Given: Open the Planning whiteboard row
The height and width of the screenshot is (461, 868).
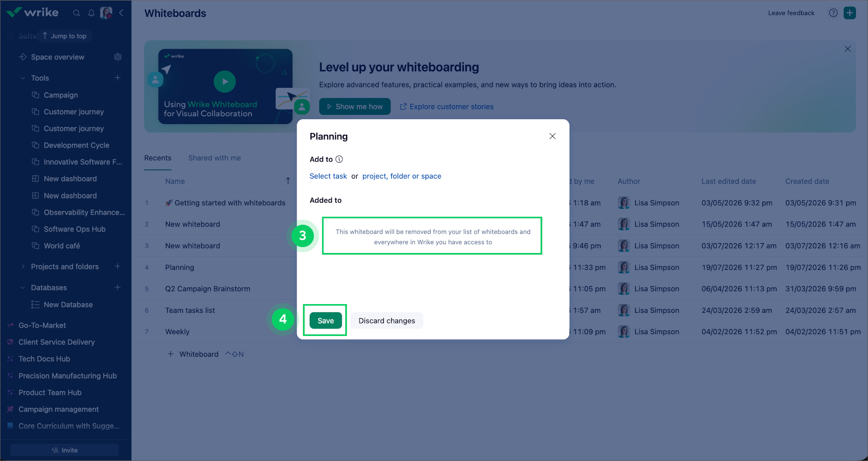Looking at the screenshot, I should coord(179,267).
